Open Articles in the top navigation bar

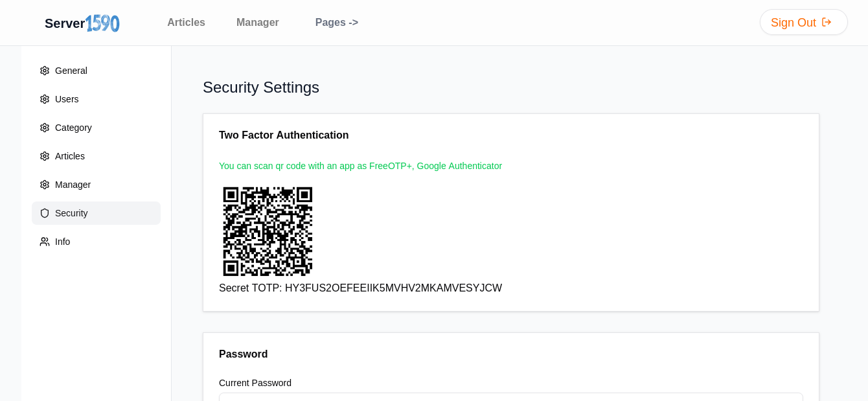[x=186, y=23]
